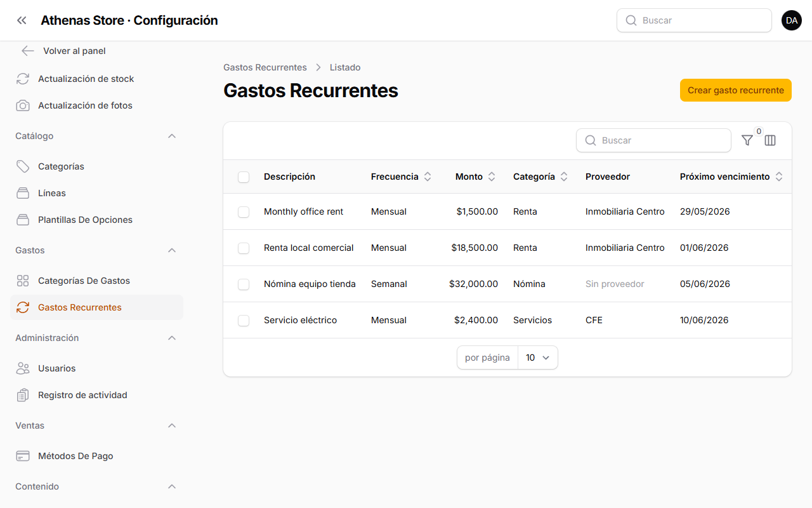Open Plantillas De Opciones menu item
The height and width of the screenshot is (508, 812).
tap(96, 220)
